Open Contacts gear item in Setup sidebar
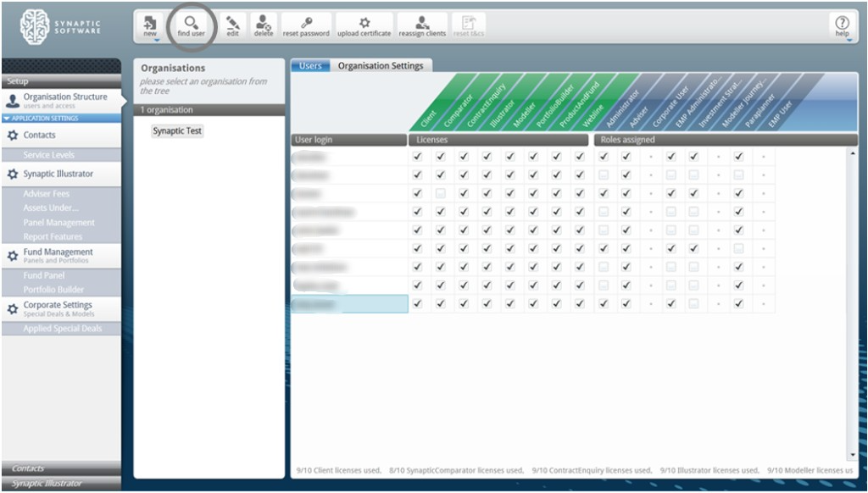 click(61, 135)
